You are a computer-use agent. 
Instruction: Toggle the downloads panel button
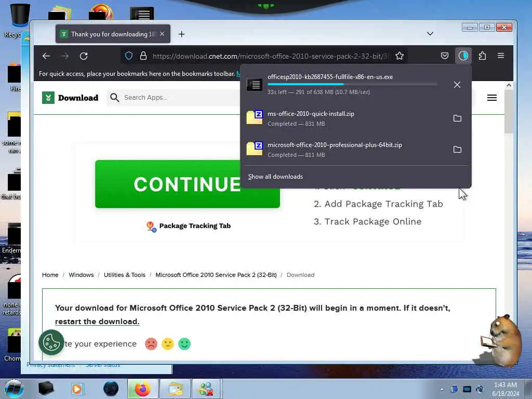(463, 56)
